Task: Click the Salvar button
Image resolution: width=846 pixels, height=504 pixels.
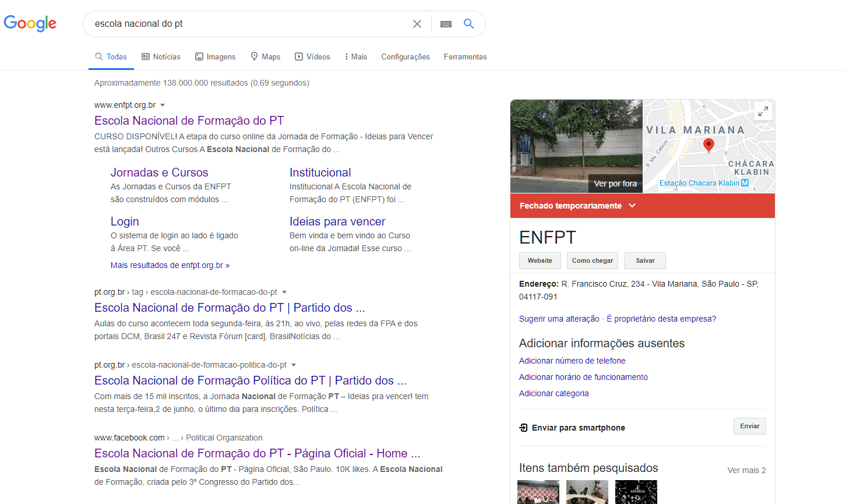Action: click(x=645, y=260)
